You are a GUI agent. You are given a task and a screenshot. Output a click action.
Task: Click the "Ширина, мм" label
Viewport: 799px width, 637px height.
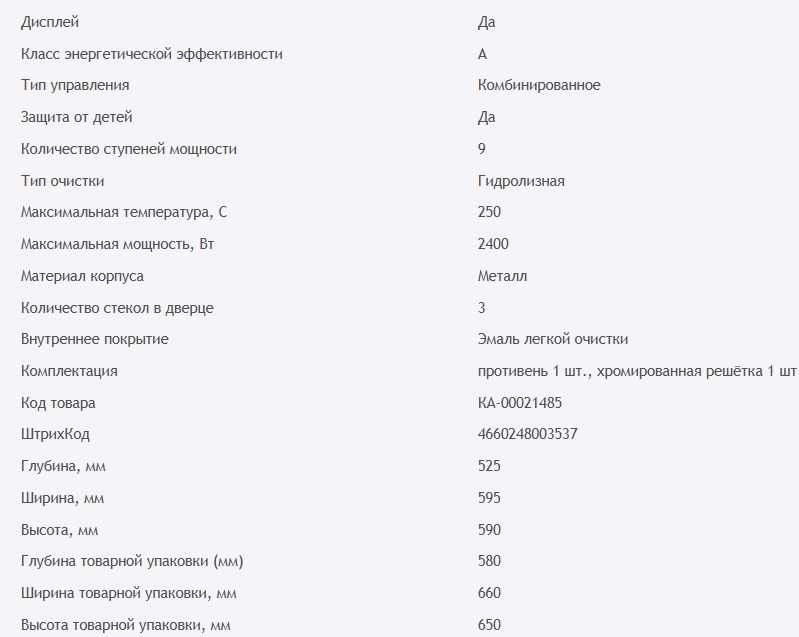[63, 498]
